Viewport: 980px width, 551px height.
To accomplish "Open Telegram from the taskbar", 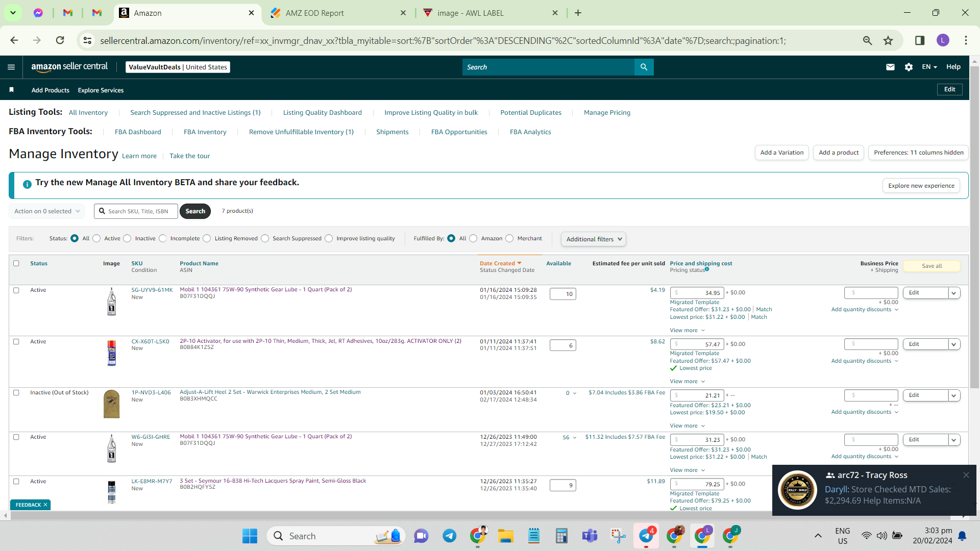I will (x=449, y=536).
